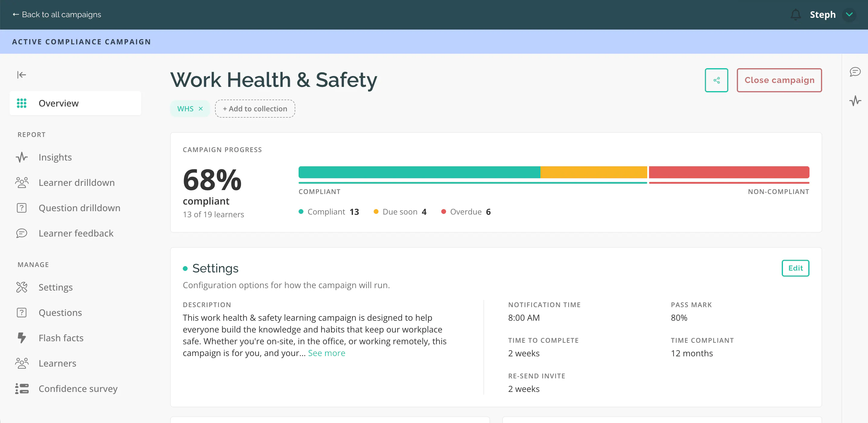Open Question drilldown report
Image resolution: width=868 pixels, height=423 pixels.
(x=80, y=208)
